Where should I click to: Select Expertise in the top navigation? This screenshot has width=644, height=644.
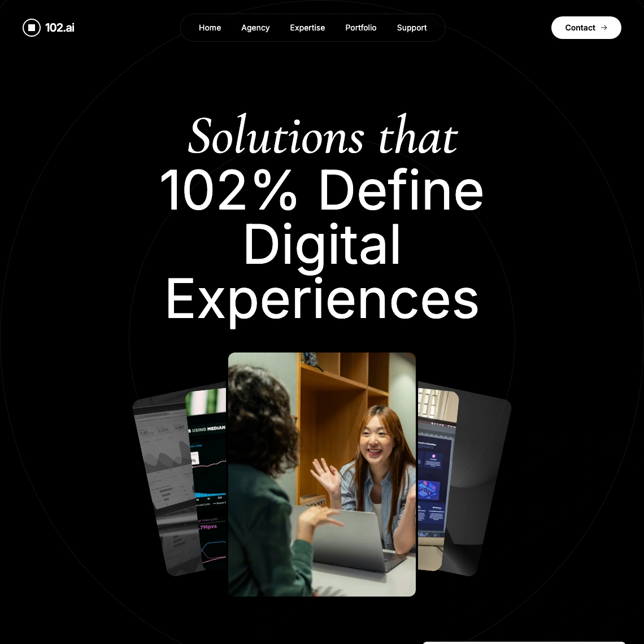click(307, 28)
